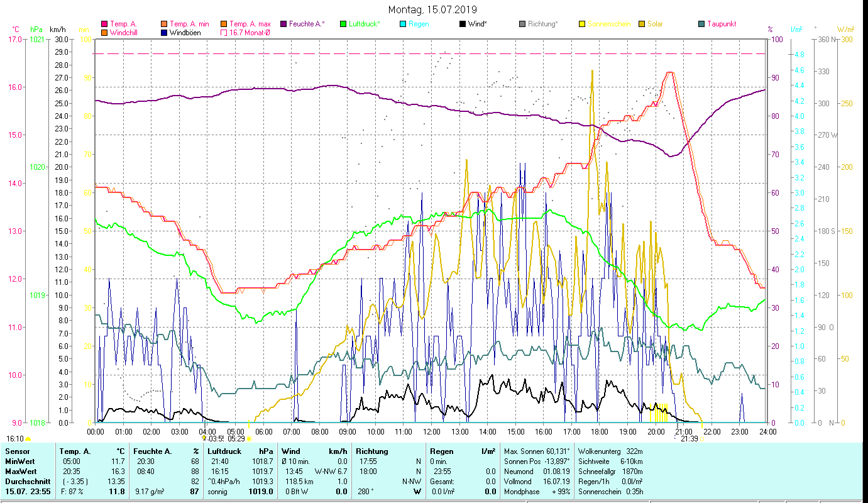Click the current temperature value 11.8

[x=118, y=491]
